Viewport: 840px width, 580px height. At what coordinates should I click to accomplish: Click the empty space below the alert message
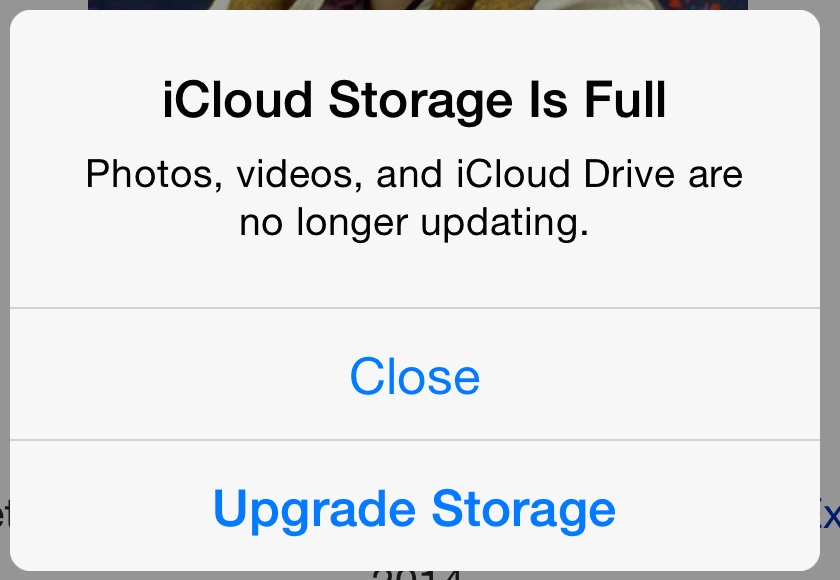click(415, 274)
